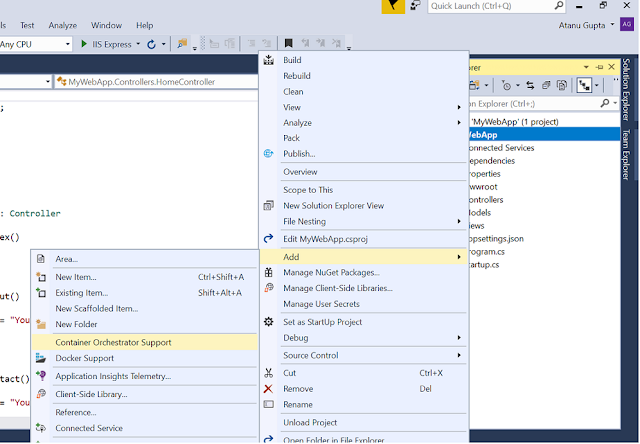Choose Manage NuGet Packages...
The width and height of the screenshot is (640, 444).
point(363,272)
